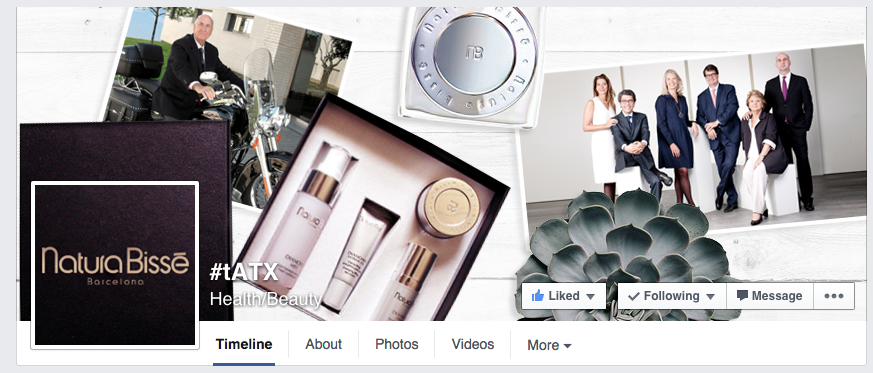Click the #tATX page name
The image size is (873, 373).
point(244,272)
